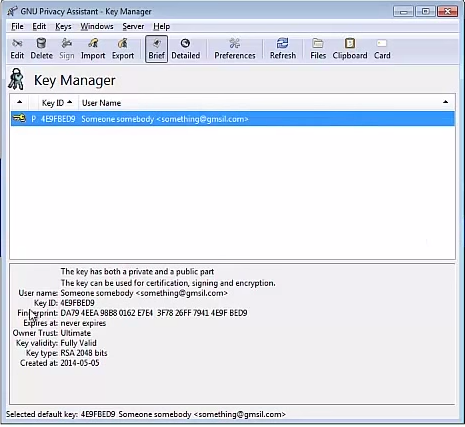
Task: Click the Owner Trust 'Ultimate' value
Action: (x=75, y=333)
